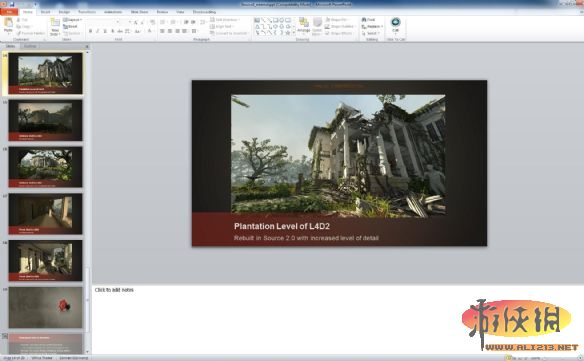Open the Text Direction dropdown
This screenshot has width=584, height=361.
[x=225, y=20]
